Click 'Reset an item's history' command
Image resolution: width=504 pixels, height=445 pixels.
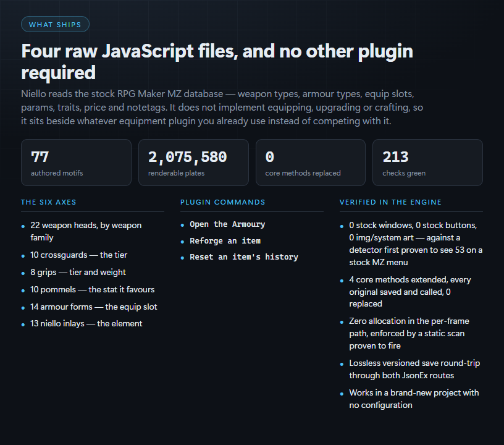[x=244, y=257]
